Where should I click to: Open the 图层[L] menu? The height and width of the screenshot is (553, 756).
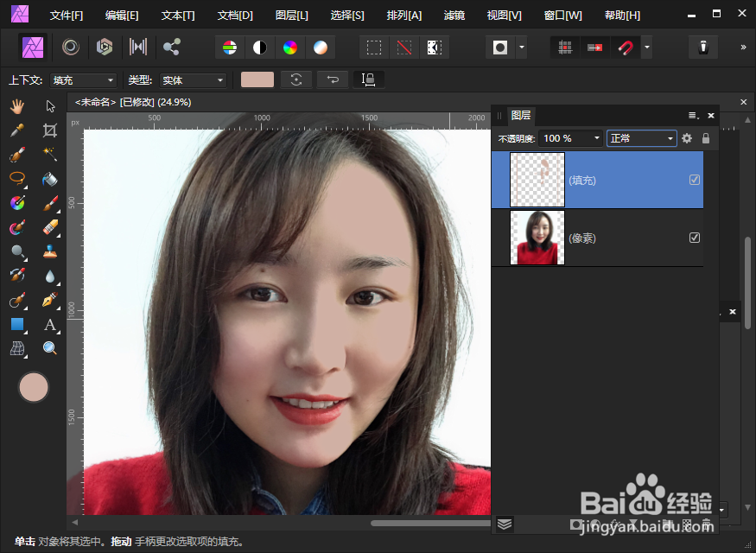coord(292,16)
